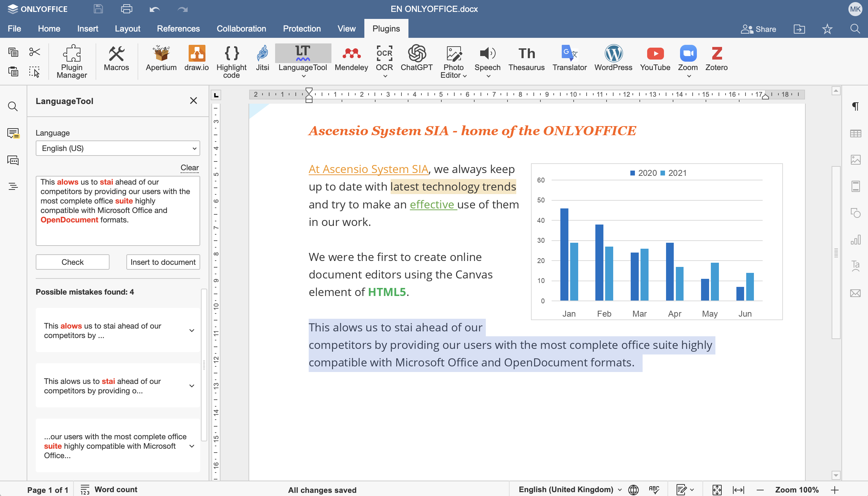Open the English (US) language dropdown
This screenshot has height=496, width=868.
(118, 148)
